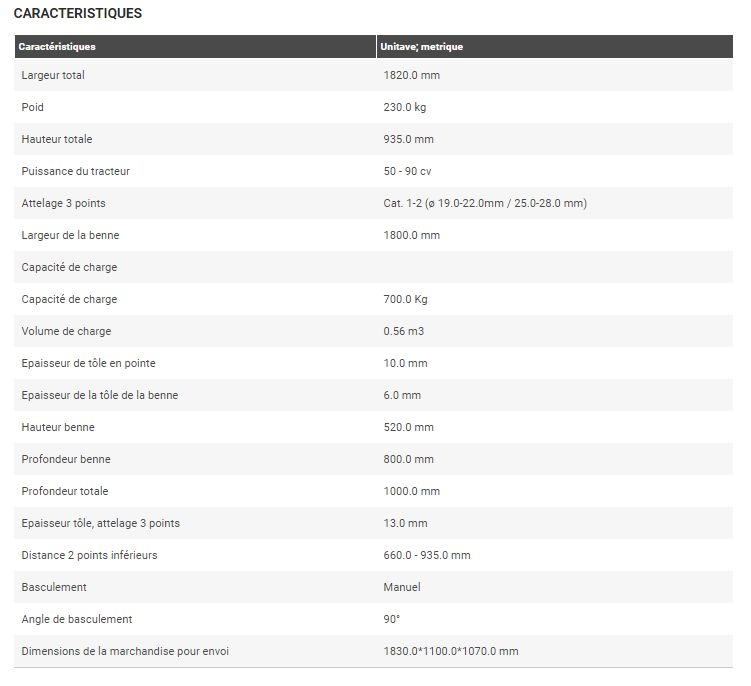751x686 pixels.
Task: Click the Unitave; metrique column header
Action: point(421,47)
